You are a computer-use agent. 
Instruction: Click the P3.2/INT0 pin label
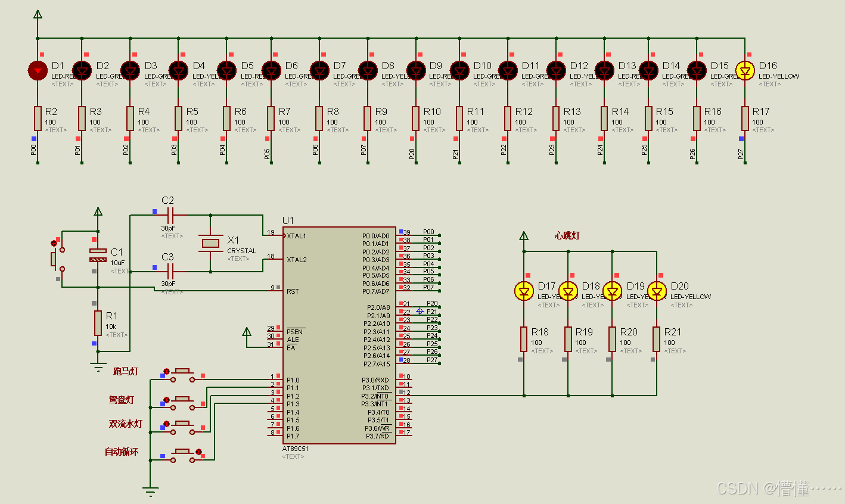click(x=375, y=396)
